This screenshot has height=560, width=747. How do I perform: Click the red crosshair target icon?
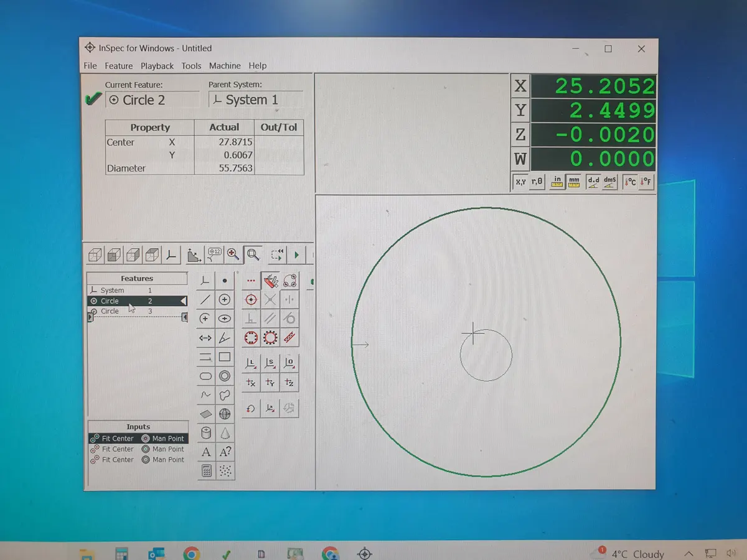click(x=251, y=300)
